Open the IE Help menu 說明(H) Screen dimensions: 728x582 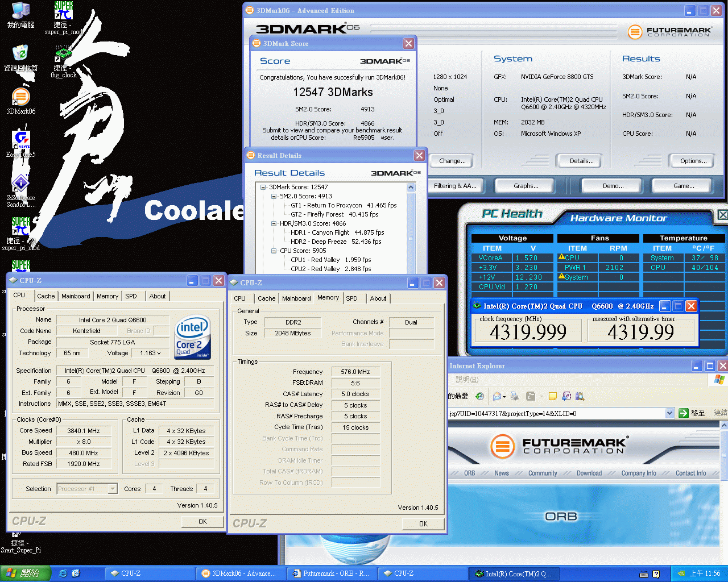tap(467, 379)
